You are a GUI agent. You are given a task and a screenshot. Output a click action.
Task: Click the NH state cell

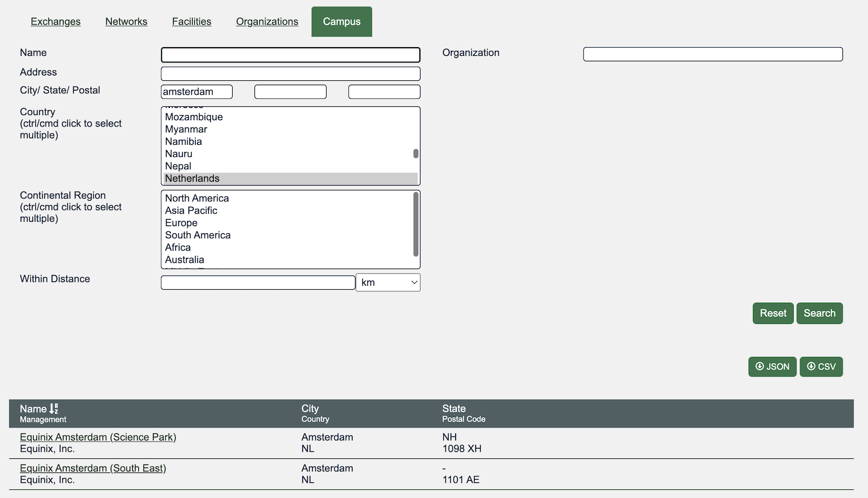(449, 437)
